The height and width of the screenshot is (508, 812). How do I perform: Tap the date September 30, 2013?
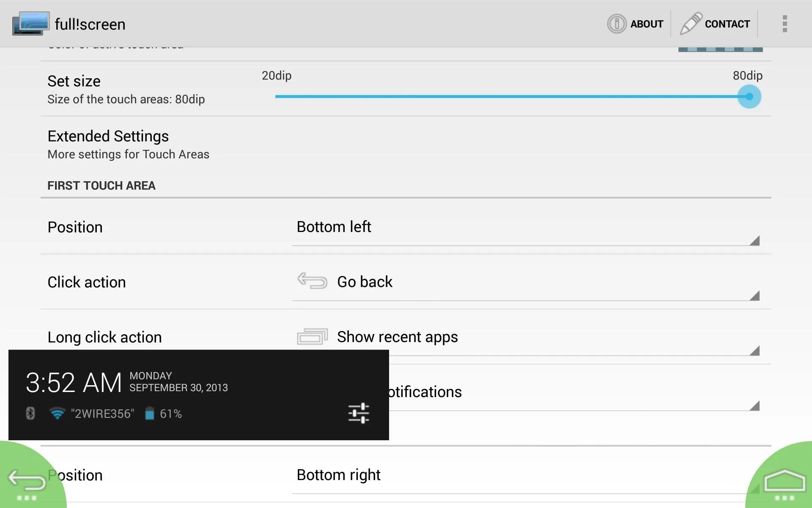click(x=178, y=388)
